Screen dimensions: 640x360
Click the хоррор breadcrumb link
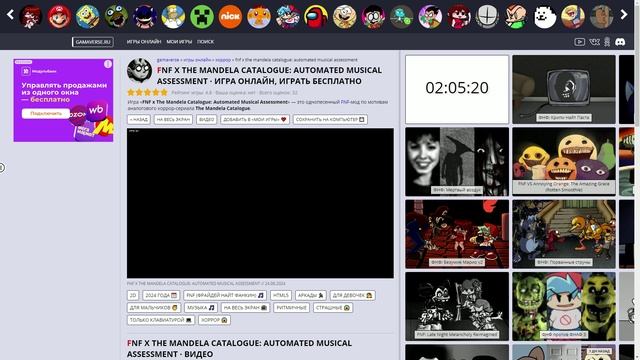[x=223, y=60]
